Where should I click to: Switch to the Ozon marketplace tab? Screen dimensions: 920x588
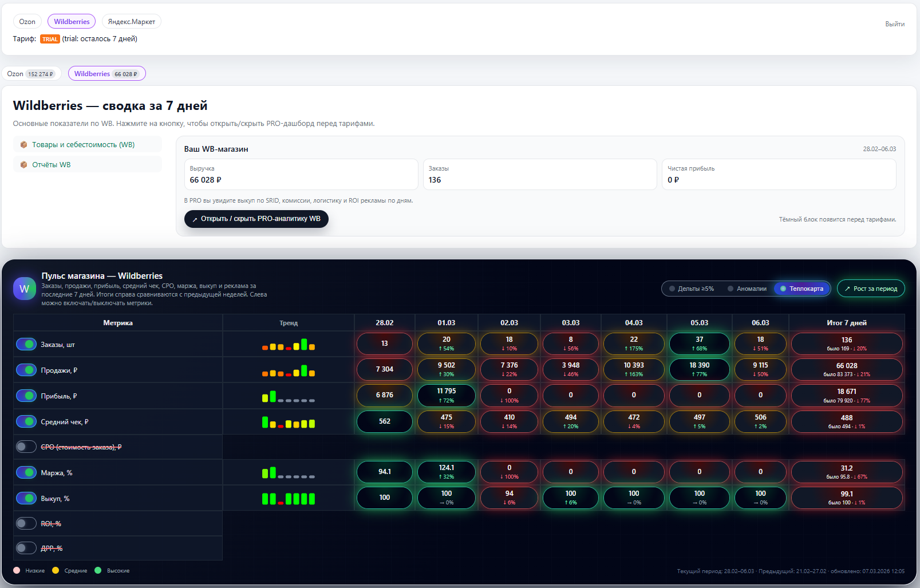(27, 22)
